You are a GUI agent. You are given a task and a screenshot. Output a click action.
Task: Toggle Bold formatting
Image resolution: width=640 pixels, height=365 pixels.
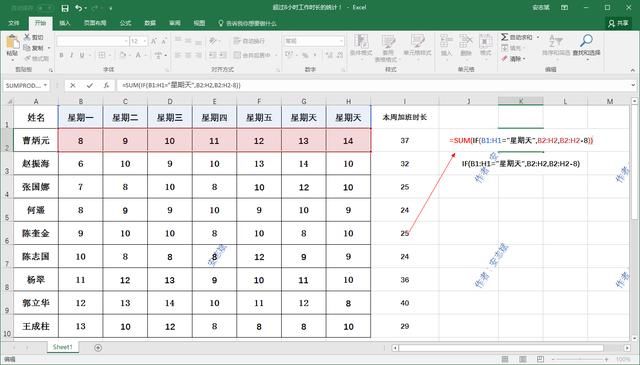pos(61,55)
